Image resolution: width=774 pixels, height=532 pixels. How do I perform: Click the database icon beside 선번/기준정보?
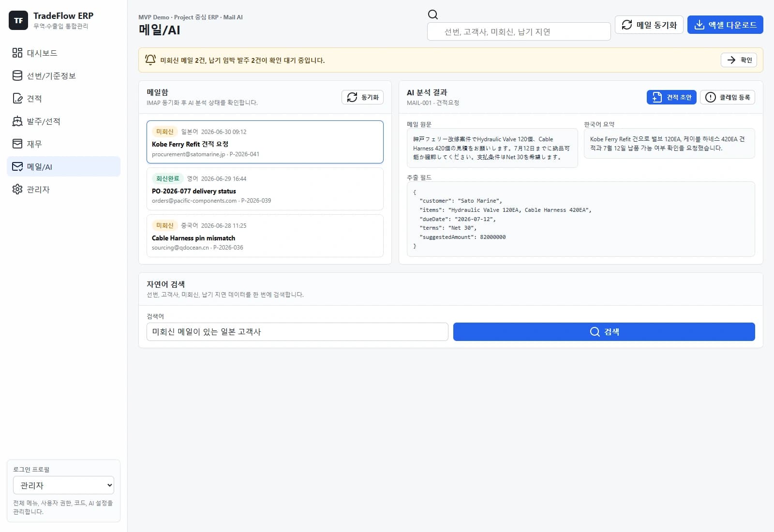click(17, 75)
